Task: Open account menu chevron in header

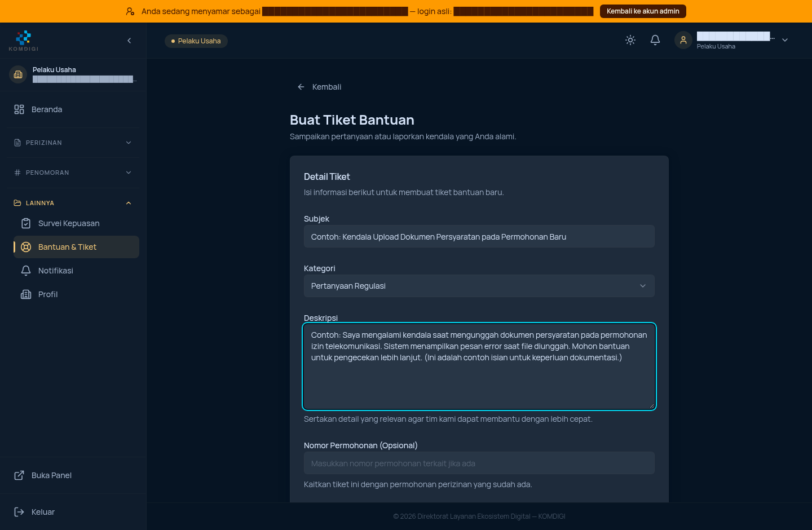Action: pyautogui.click(x=785, y=40)
